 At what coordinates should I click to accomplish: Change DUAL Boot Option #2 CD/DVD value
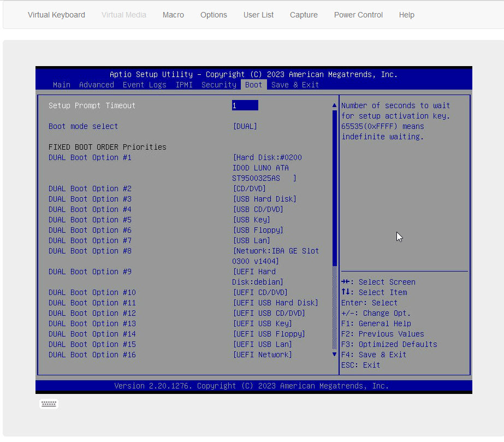[249, 188]
